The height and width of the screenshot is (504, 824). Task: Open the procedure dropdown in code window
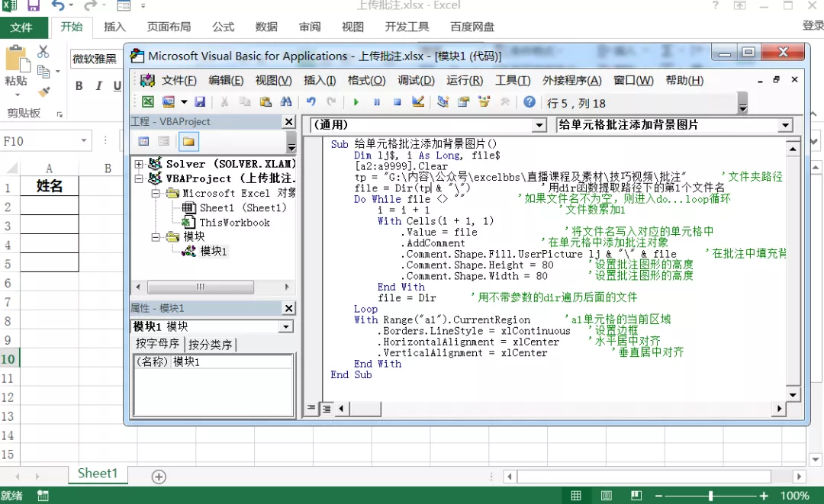click(x=785, y=126)
